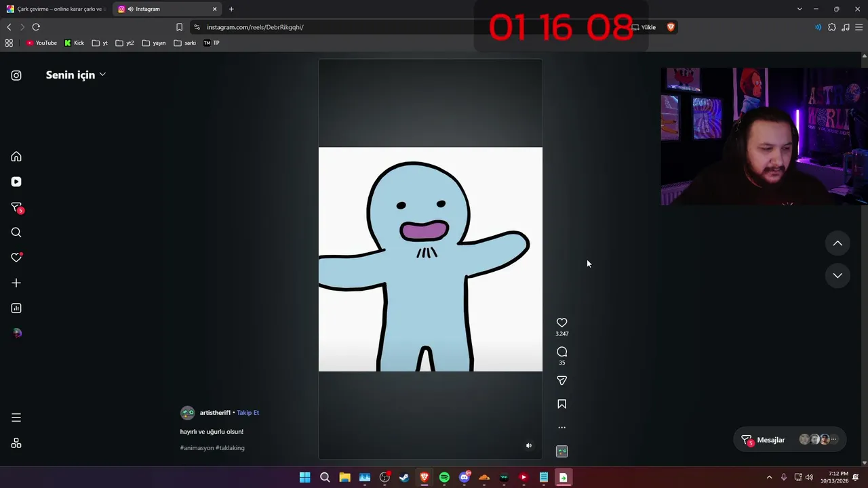This screenshot has height=488, width=868.
Task: Open direct messages icon in left sidebar
Action: [x=16, y=207]
